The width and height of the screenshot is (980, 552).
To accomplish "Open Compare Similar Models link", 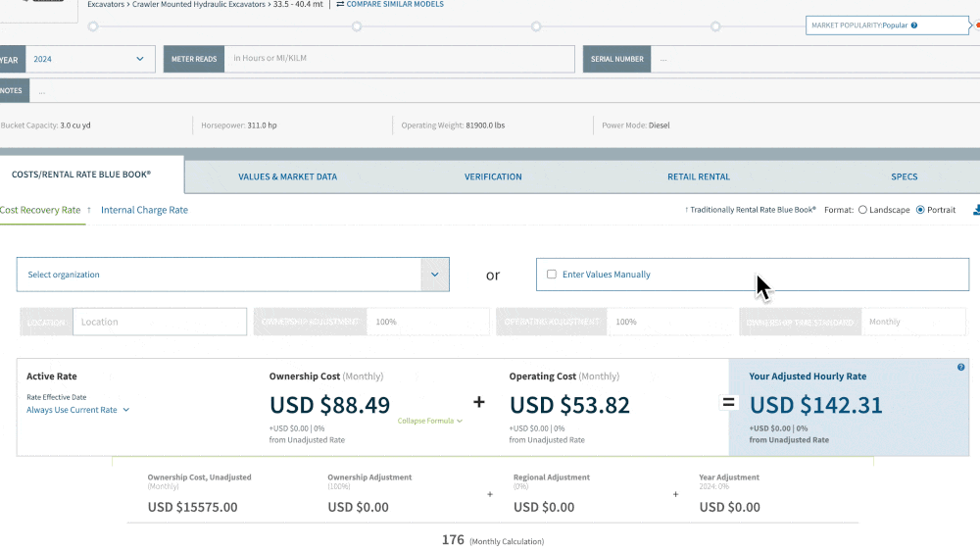I will [x=390, y=4].
